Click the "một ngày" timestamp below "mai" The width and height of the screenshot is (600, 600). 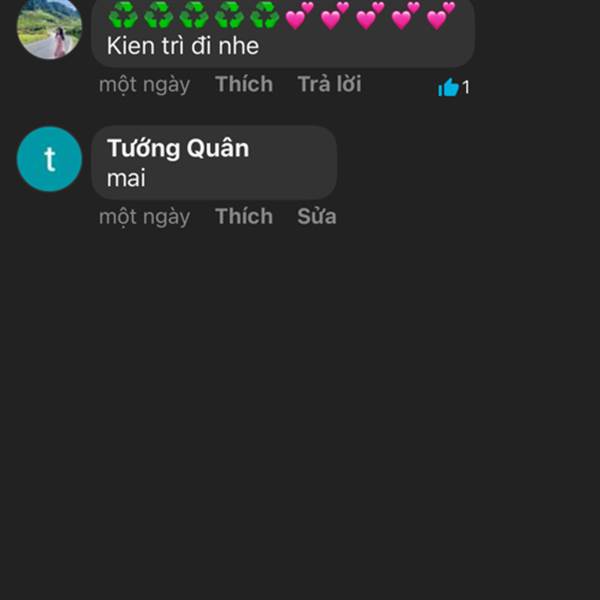[x=144, y=217]
